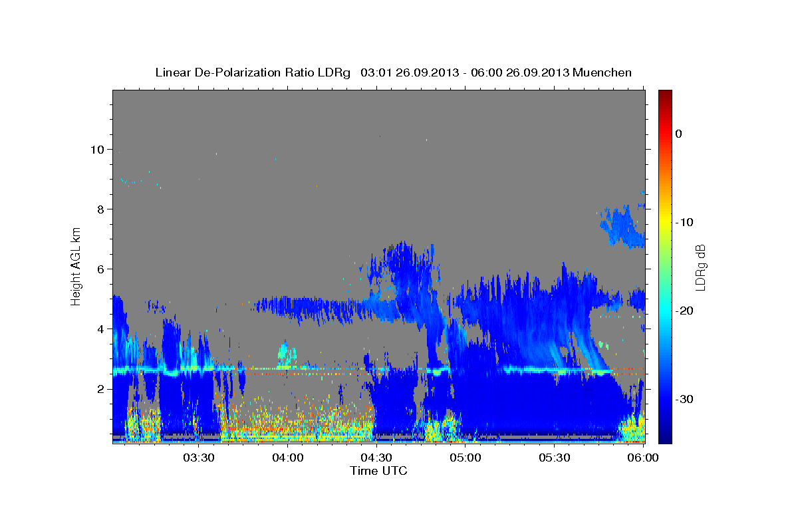Click the 05:30 time tick label
The height and width of the screenshot is (532, 798).
tap(555, 458)
